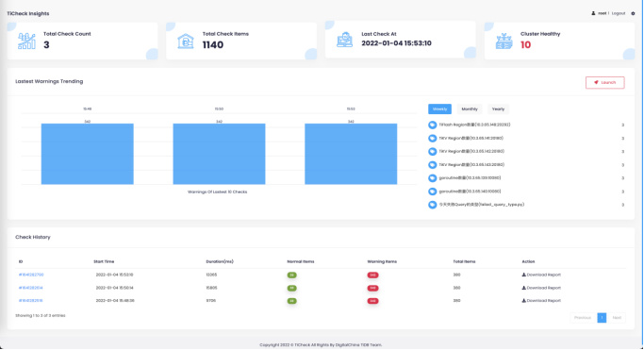
Task: Open the top check ID link in history
Action: coord(31,275)
